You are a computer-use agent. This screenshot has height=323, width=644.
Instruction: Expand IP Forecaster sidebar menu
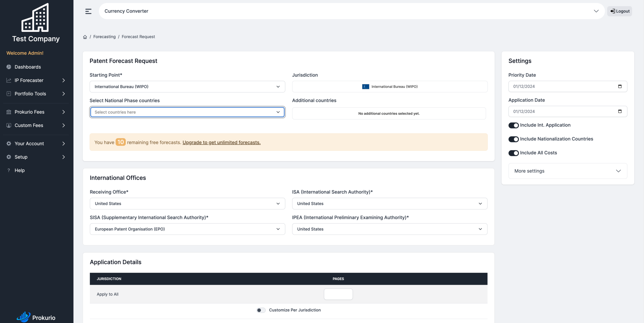(x=36, y=80)
